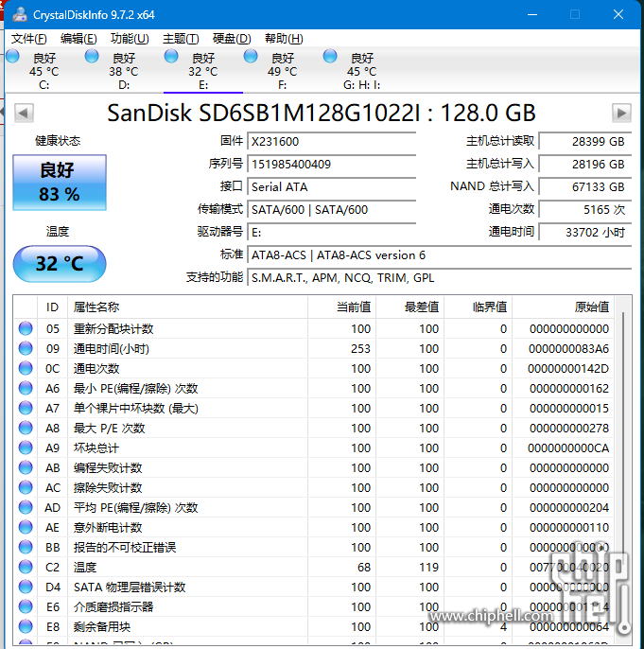The width and height of the screenshot is (644, 649).
Task: Go to previous disk with left arrow
Action: (24, 113)
